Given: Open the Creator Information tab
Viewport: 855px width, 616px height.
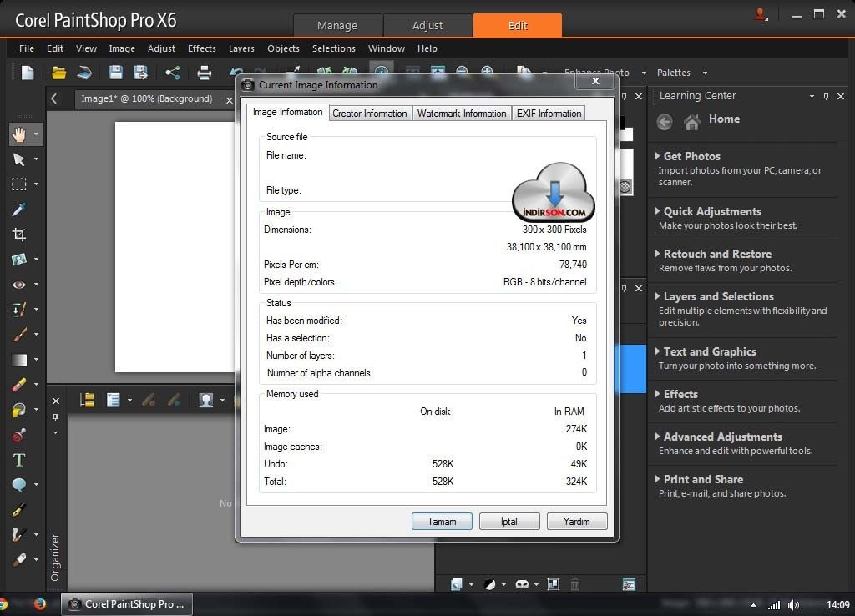Looking at the screenshot, I should 370,114.
